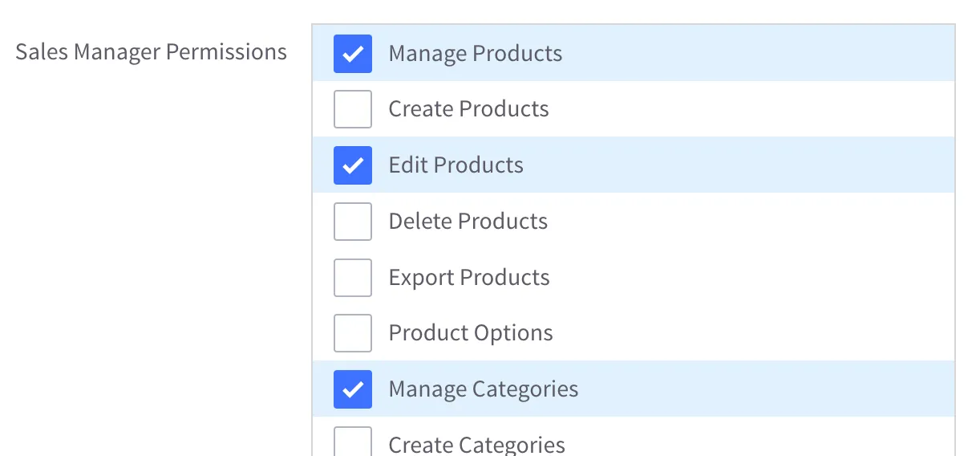The image size is (980, 456).
Task: Click empty space in highlighted Manage Categories row
Action: [x=762, y=389]
